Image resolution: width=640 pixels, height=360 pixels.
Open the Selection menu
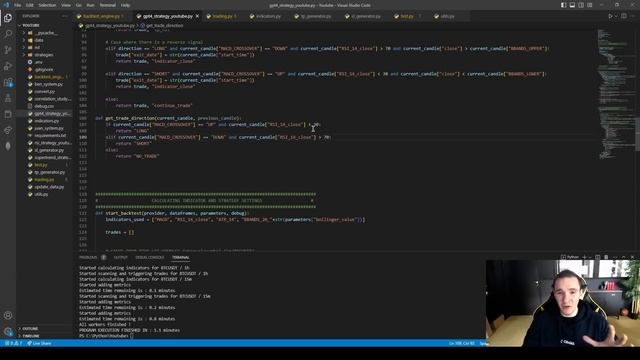[47, 5]
